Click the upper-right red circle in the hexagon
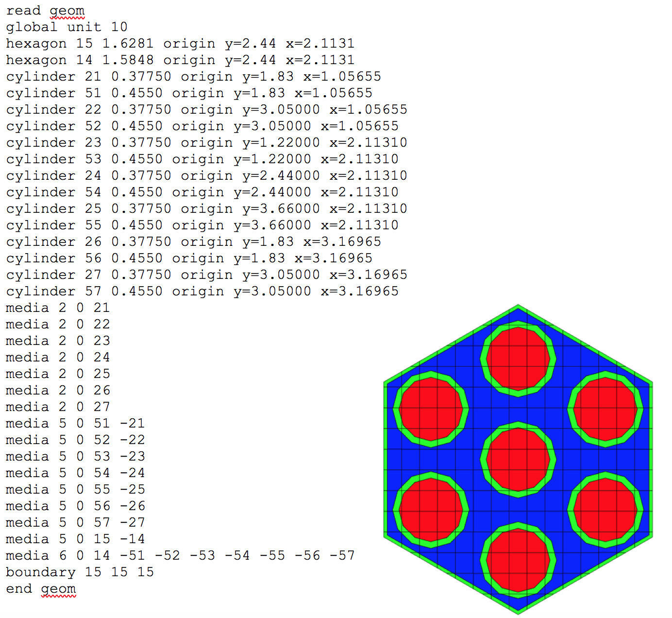The image size is (672, 618). (x=605, y=410)
